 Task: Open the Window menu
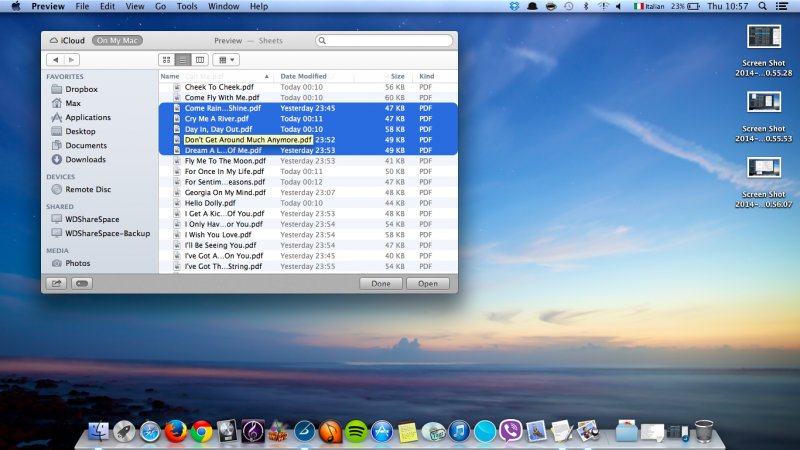[224, 7]
